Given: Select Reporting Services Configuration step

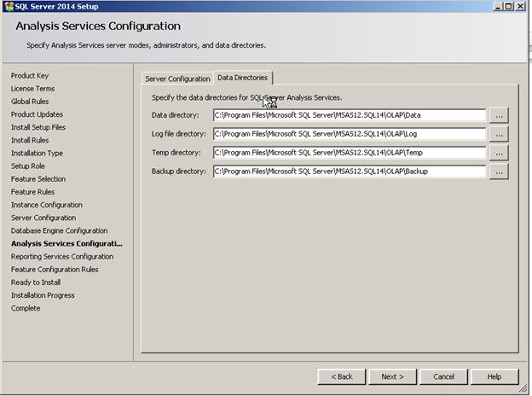Looking at the screenshot, I should pyautogui.click(x=62, y=256).
